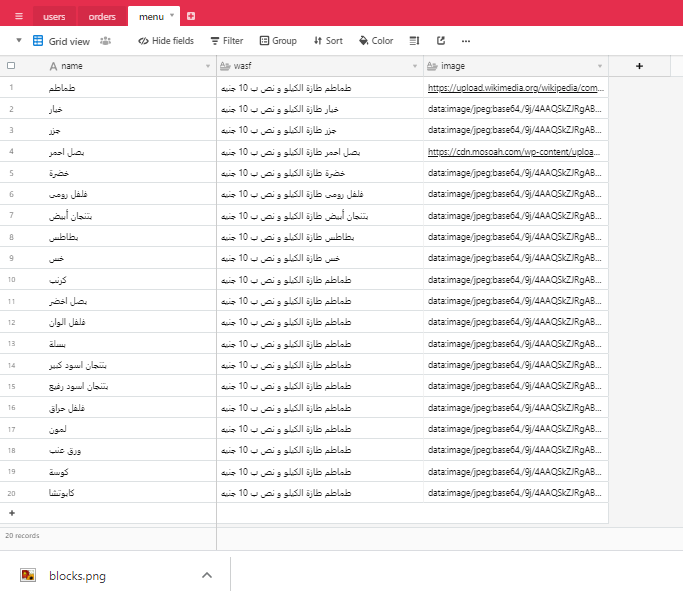This screenshot has height=591, width=683.
Task: Select the name cell كرنب in row 10
Action: [x=129, y=280]
